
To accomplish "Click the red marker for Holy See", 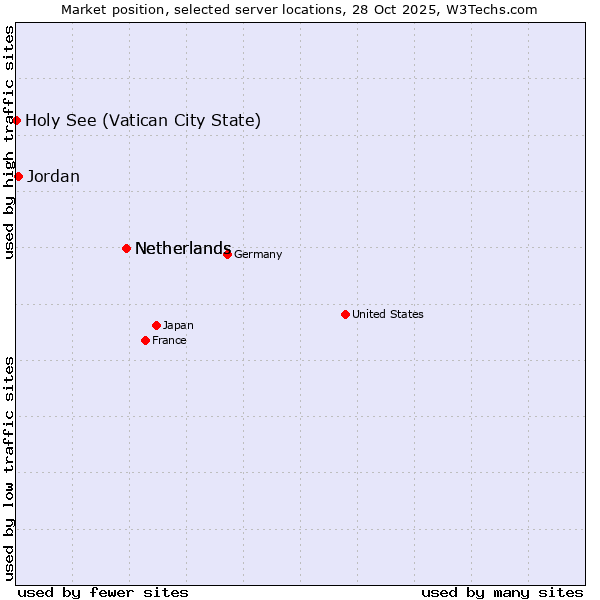I will [x=17, y=121].
